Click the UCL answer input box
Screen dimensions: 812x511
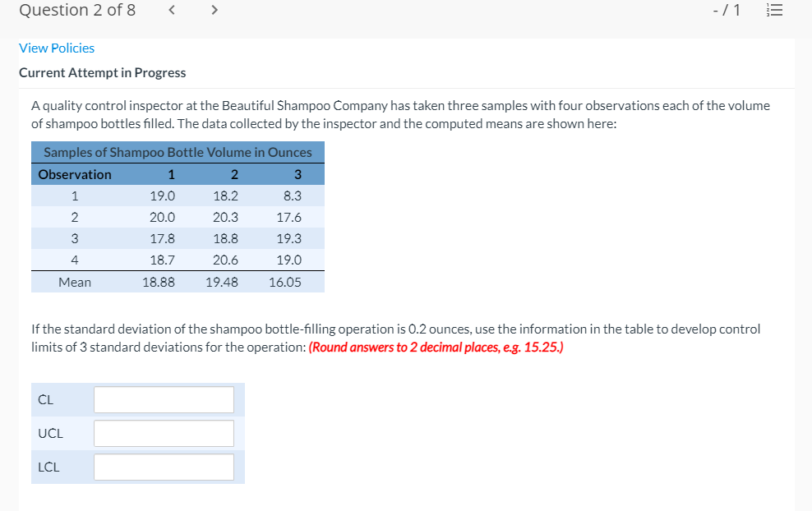(163, 433)
